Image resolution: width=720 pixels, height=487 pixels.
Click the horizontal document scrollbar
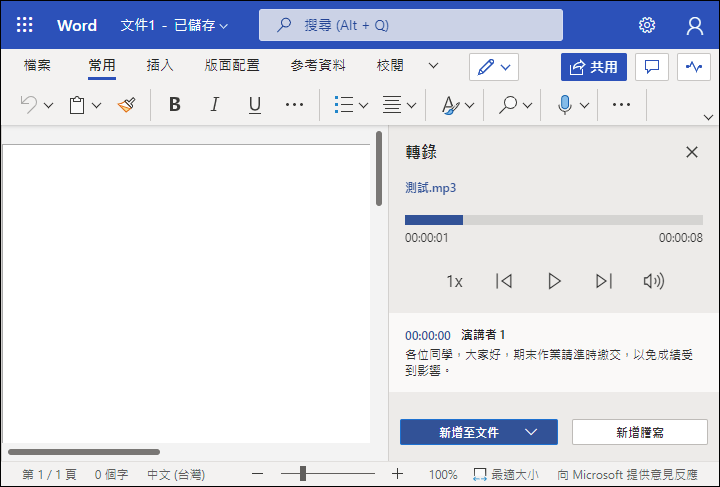(84, 452)
